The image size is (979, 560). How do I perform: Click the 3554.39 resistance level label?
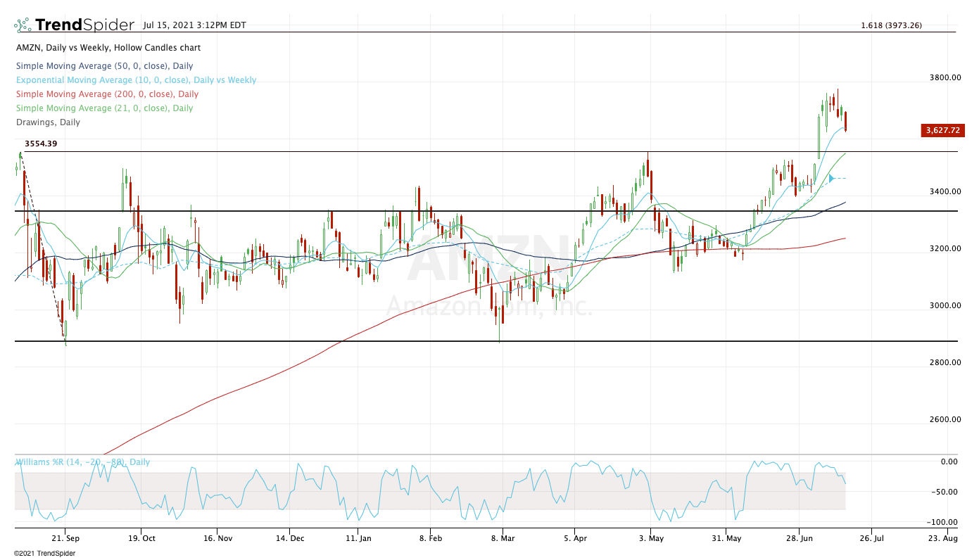[41, 144]
